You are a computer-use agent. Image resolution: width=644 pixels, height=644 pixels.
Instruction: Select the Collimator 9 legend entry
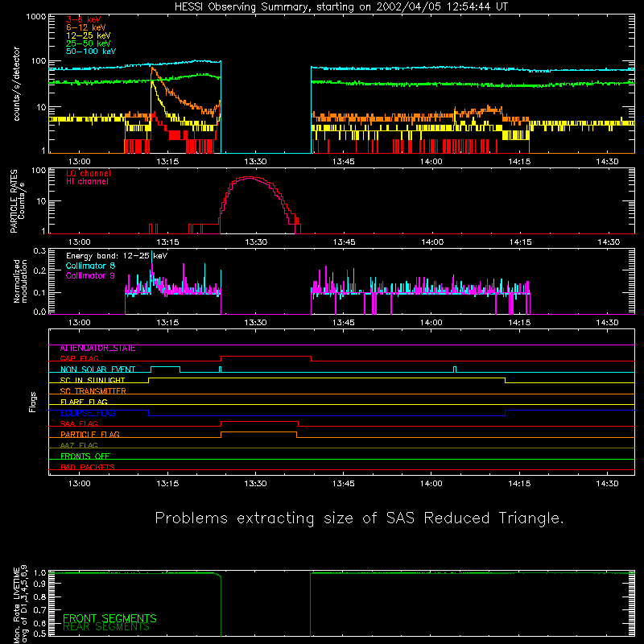[90, 275]
